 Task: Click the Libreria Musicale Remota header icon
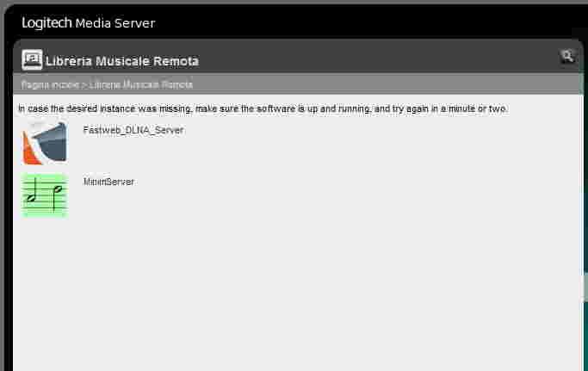(x=32, y=59)
